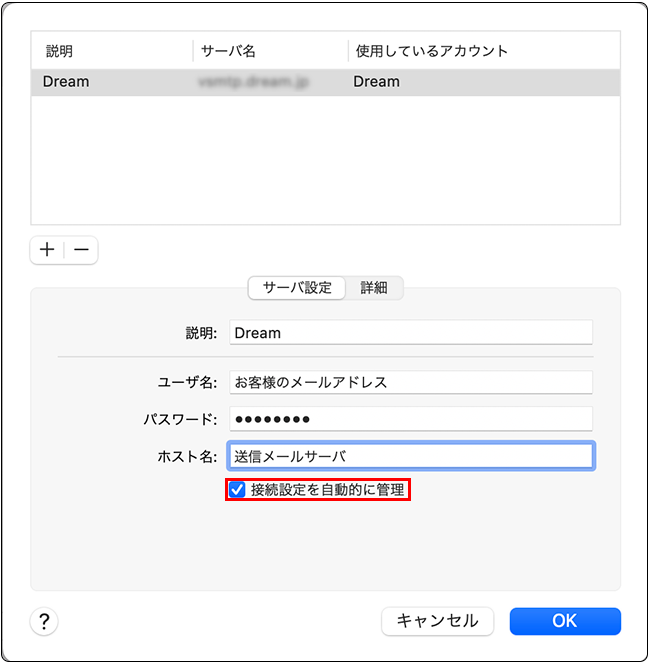Select the ホスト名 input field
The width and height of the screenshot is (650, 664).
pyautogui.click(x=410, y=456)
